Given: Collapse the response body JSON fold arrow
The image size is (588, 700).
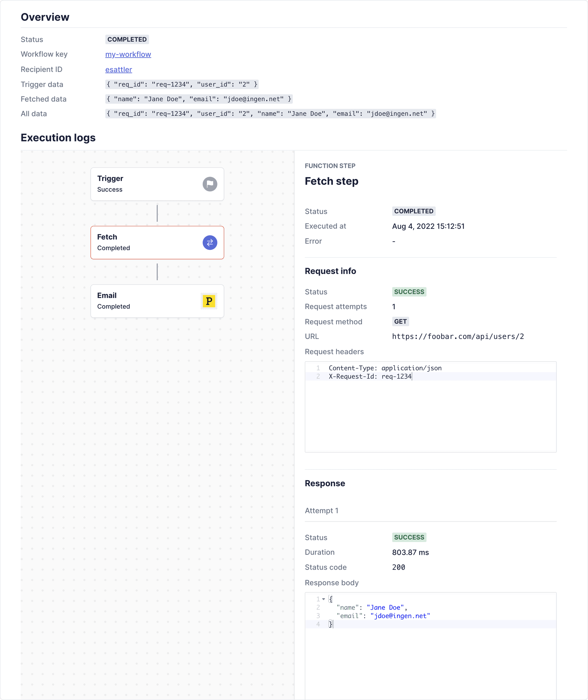Looking at the screenshot, I should [x=323, y=599].
